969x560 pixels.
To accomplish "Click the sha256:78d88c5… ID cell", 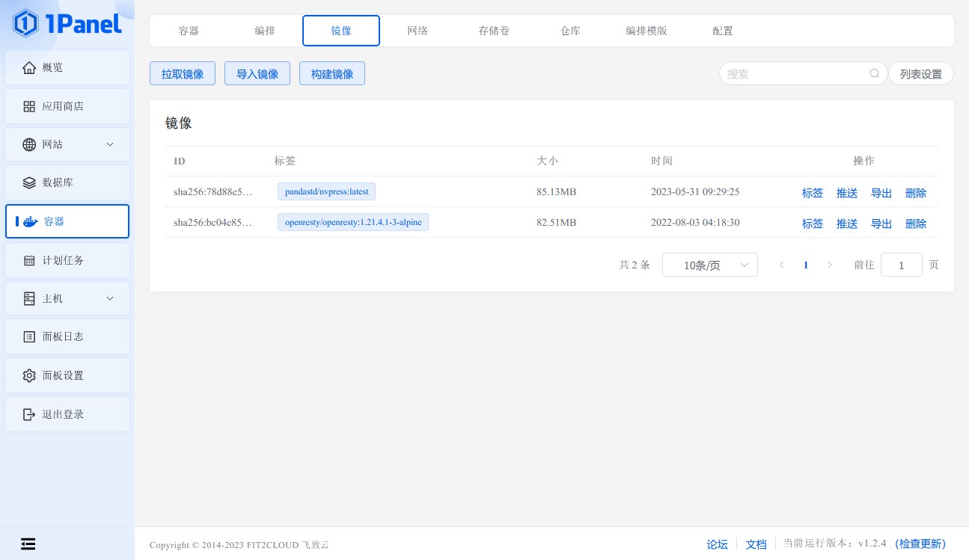I will (x=213, y=191).
